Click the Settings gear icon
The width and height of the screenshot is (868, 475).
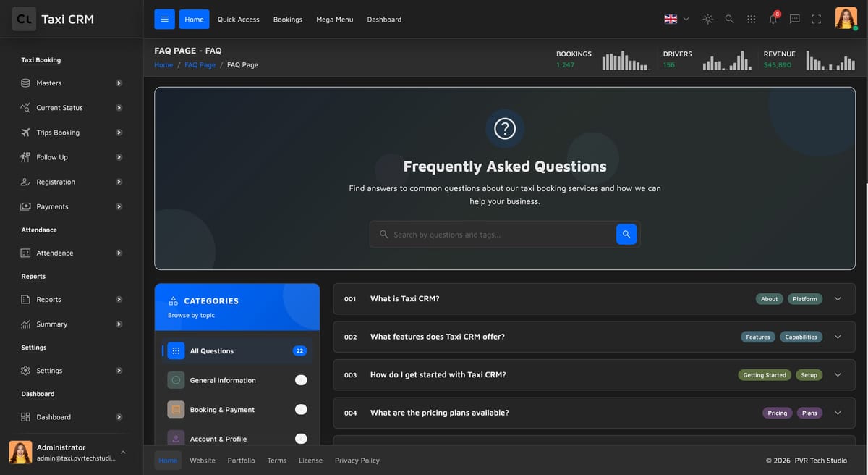tap(25, 371)
